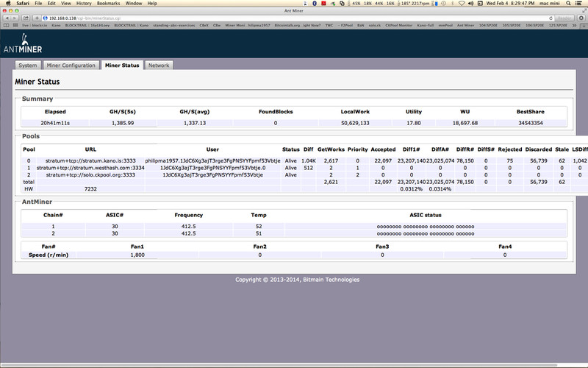Click the GH/S(5s) value 1,385.99
Image resolution: width=588 pixels, height=368 pixels.
(123, 123)
